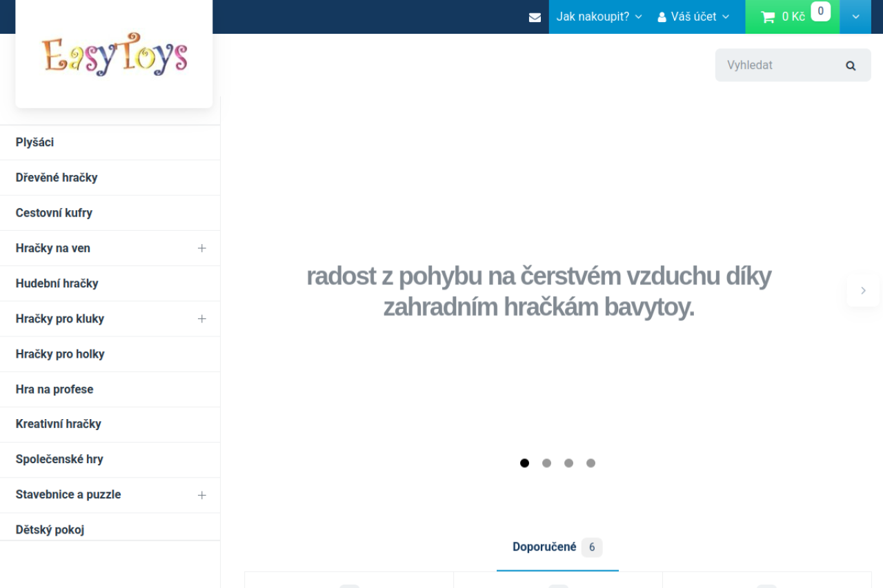Click the search magnifier icon
883x588 pixels.
coord(851,65)
